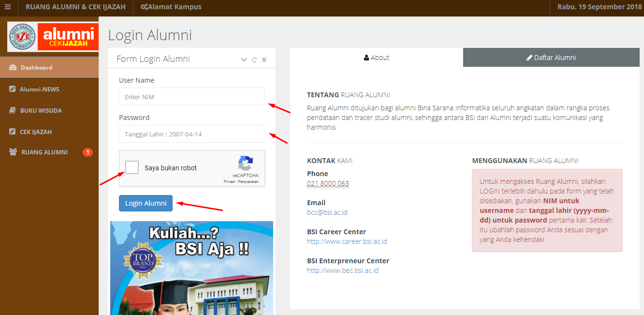Open the hamburger menu icon
This screenshot has height=315, width=644.
[x=7, y=7]
